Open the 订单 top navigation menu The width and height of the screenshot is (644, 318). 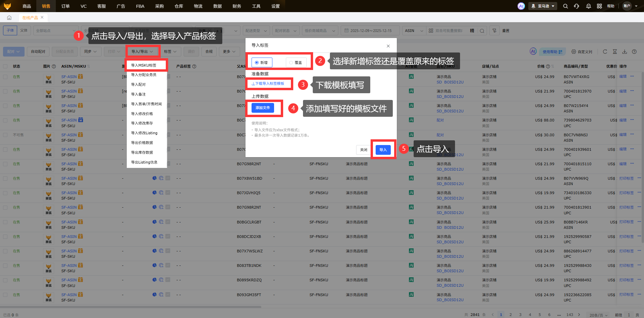(x=66, y=6)
